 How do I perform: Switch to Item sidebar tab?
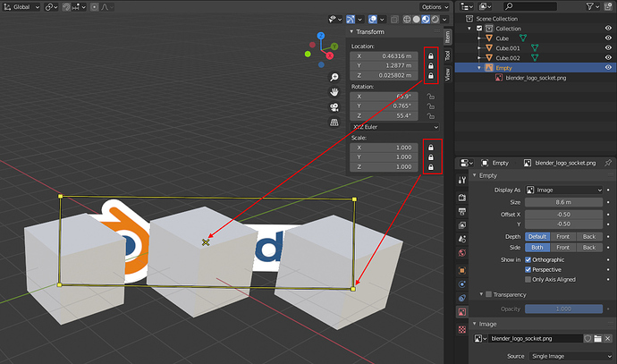pos(447,38)
